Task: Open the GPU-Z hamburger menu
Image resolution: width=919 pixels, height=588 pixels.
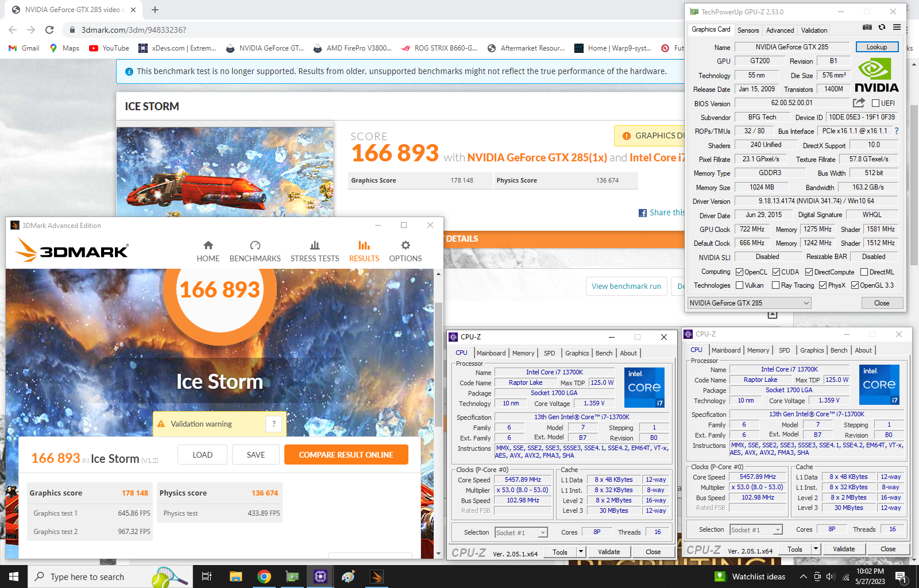Action: [x=897, y=27]
